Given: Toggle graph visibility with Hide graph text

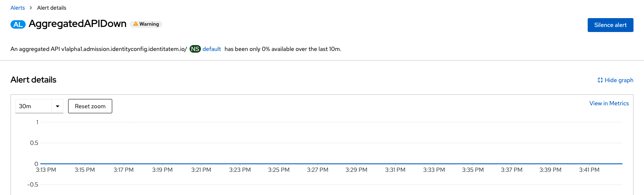Looking at the screenshot, I should 619,80.
